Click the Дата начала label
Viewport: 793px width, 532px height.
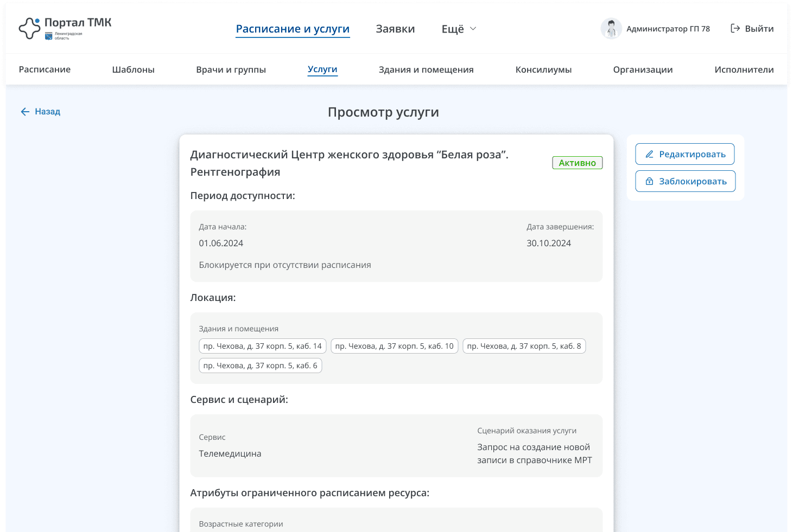tap(223, 227)
